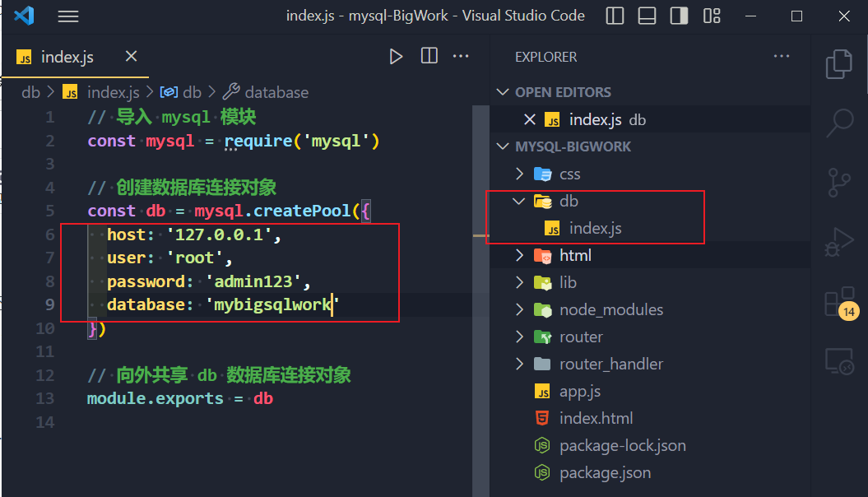Click module.exports on line 13

click(x=155, y=398)
